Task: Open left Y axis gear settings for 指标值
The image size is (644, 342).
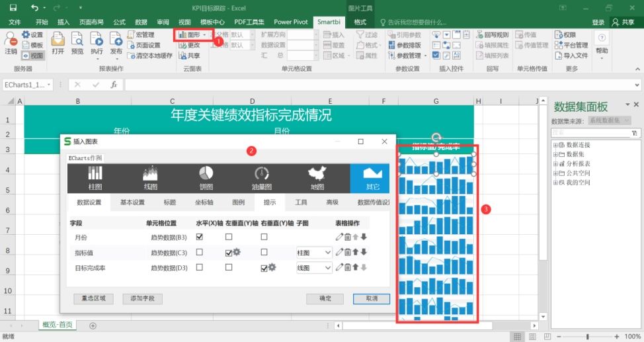Action: tap(237, 252)
